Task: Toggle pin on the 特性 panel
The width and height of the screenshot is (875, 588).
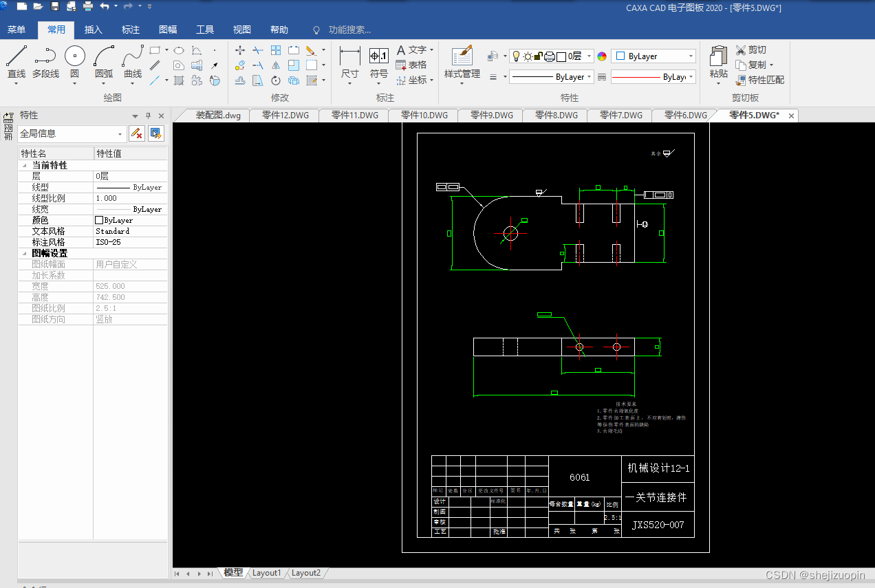Action: pyautogui.click(x=148, y=116)
